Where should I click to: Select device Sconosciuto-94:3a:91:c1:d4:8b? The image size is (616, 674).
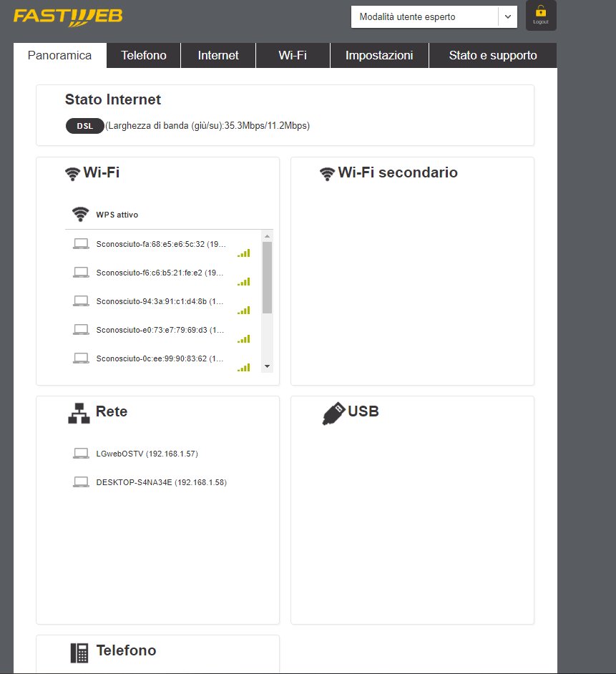click(x=160, y=301)
